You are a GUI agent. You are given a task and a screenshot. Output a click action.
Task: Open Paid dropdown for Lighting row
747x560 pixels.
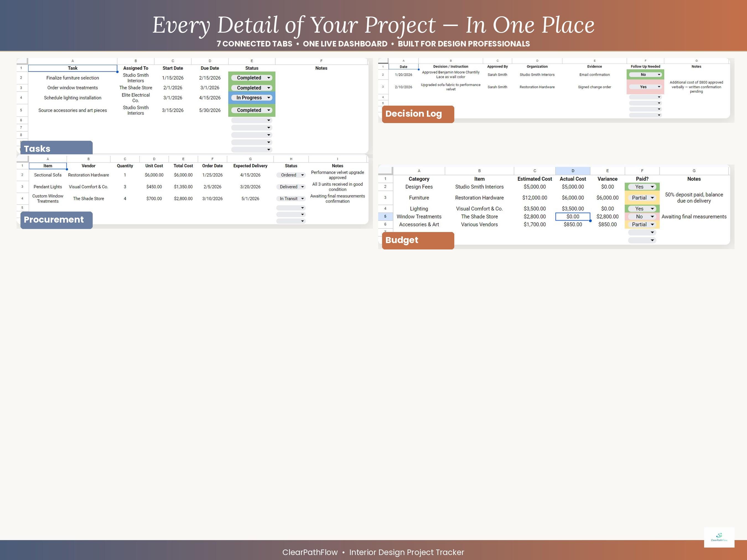click(642, 209)
